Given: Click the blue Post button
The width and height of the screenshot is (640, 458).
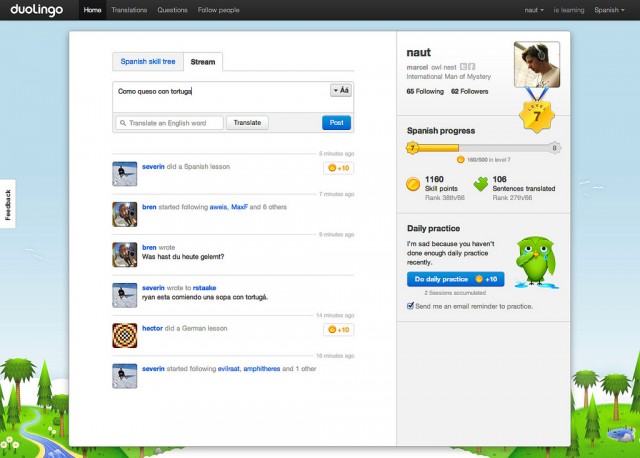Looking at the screenshot, I should point(336,122).
